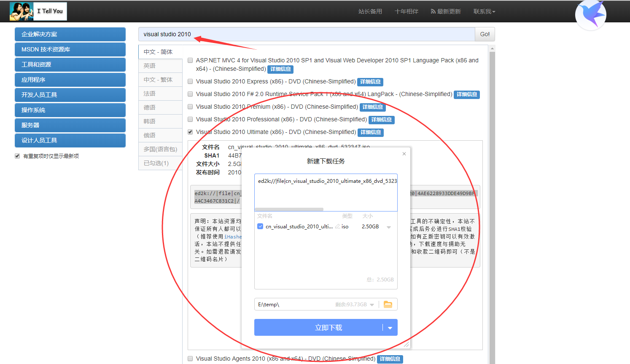The height and width of the screenshot is (364, 630).
Task: Open the folder browse icon for the download path
Action: click(388, 305)
